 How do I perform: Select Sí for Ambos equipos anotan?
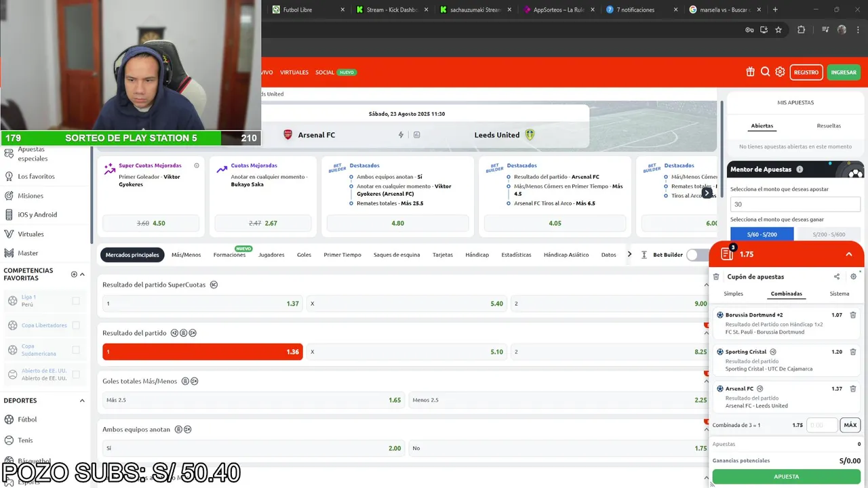pos(254,448)
